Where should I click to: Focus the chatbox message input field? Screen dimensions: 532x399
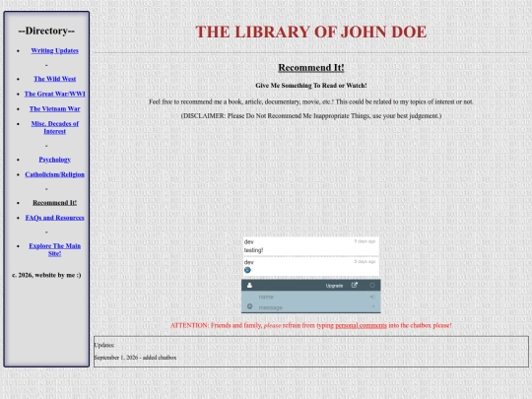[312, 307]
